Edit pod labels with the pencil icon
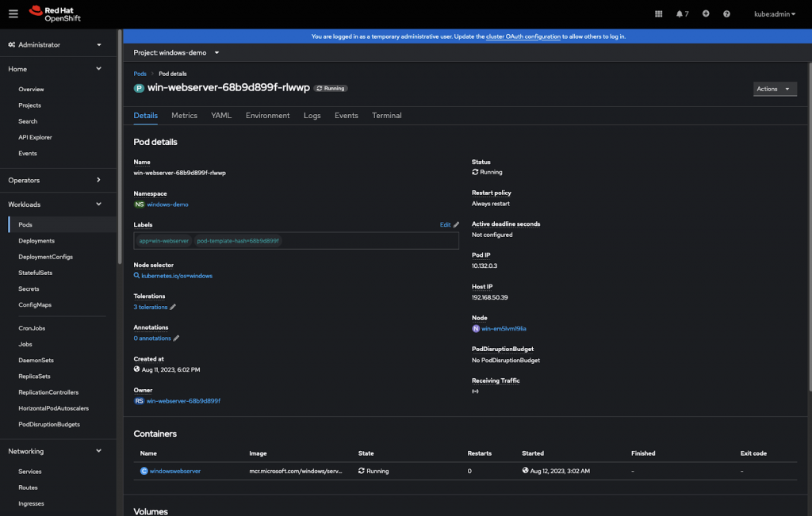This screenshot has height=516, width=812. pos(457,224)
